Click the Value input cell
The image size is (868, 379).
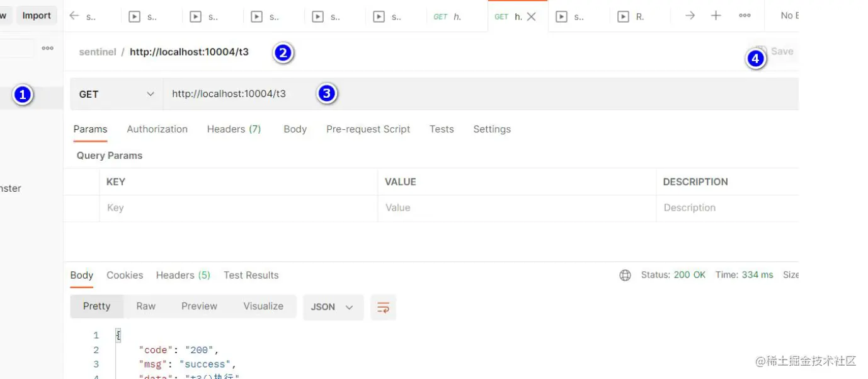pyautogui.click(x=517, y=208)
